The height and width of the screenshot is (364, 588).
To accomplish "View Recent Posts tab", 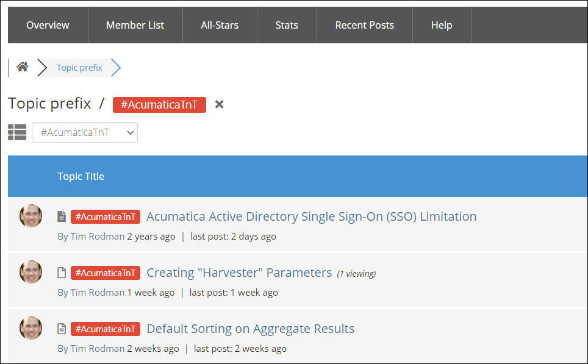I will [x=365, y=25].
